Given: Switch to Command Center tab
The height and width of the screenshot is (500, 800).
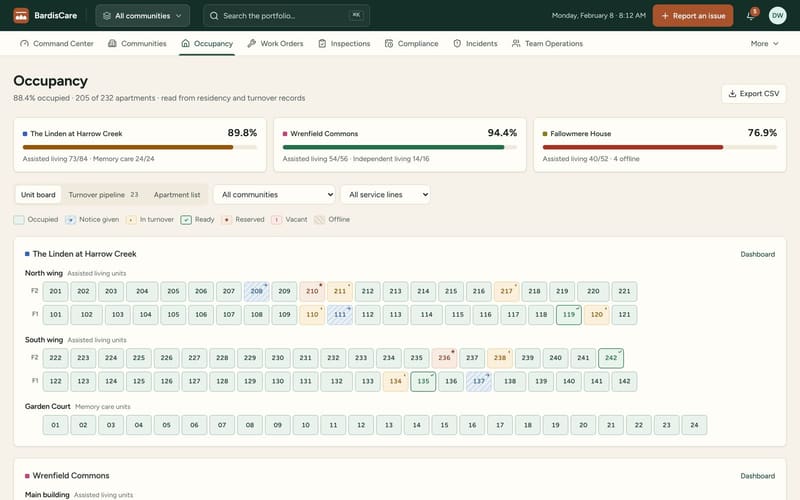Looking at the screenshot, I should point(57,43).
